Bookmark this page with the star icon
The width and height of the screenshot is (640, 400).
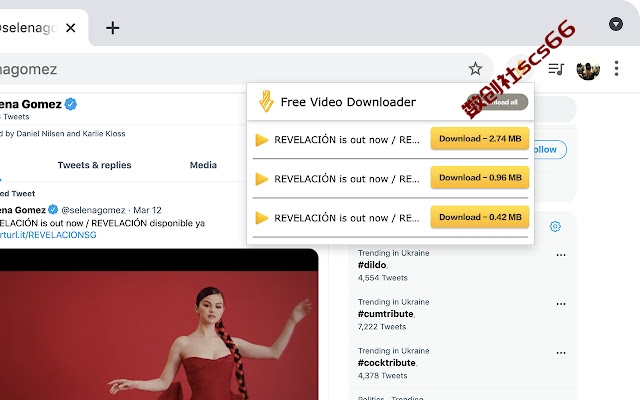tap(475, 69)
